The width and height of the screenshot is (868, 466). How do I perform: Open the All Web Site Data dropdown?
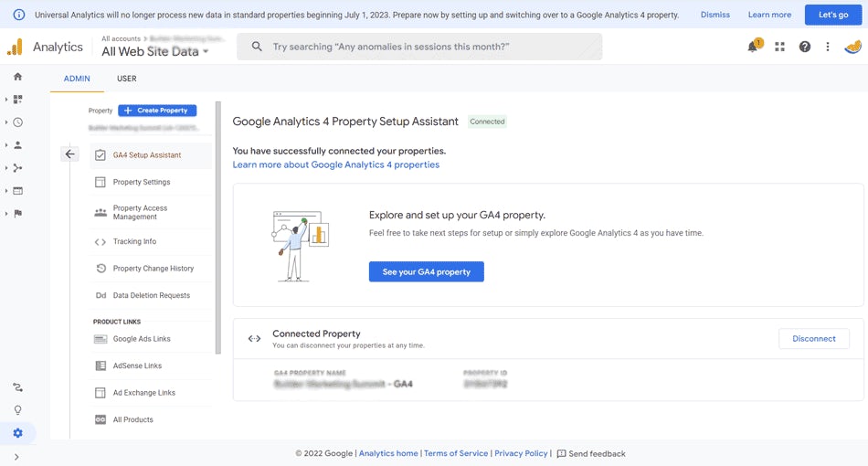coord(155,51)
